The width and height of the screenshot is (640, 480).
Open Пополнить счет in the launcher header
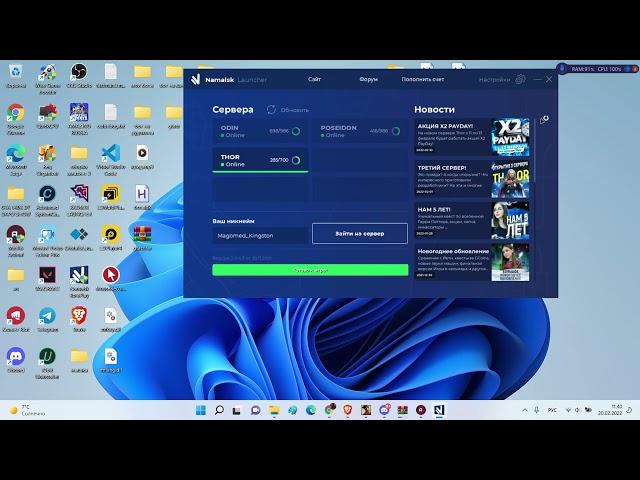click(x=422, y=79)
